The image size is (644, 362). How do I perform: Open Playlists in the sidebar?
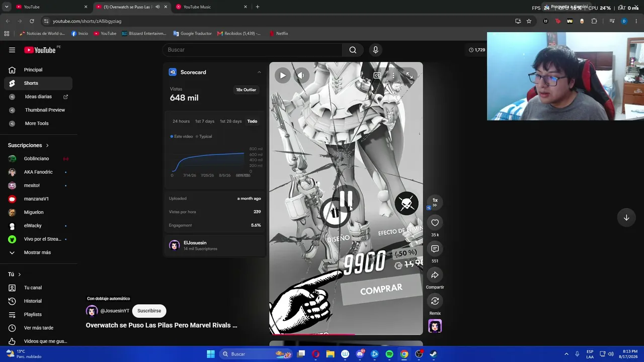[39, 314]
